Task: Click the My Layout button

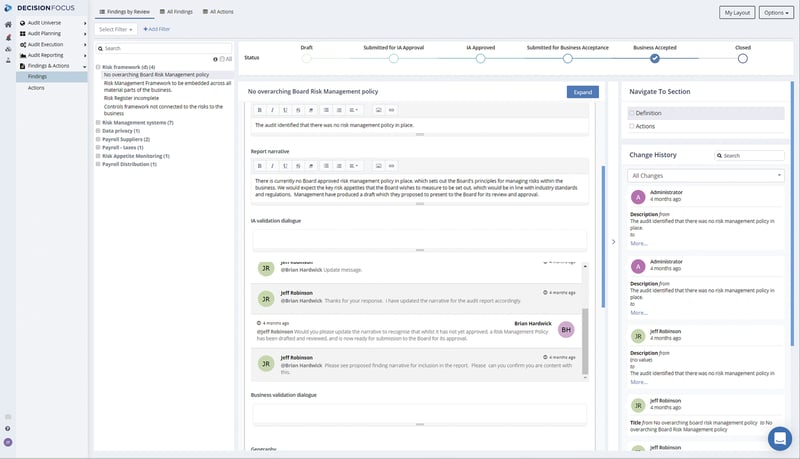Action: tap(737, 12)
